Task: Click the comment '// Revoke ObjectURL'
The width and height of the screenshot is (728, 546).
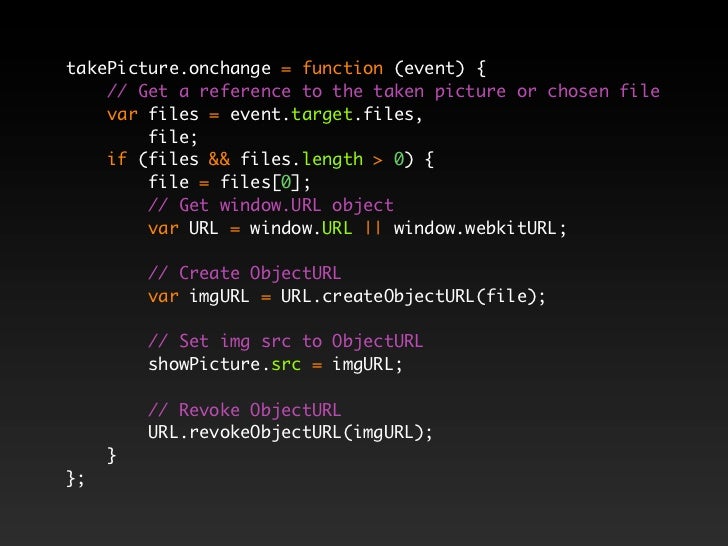Action: click(245, 410)
